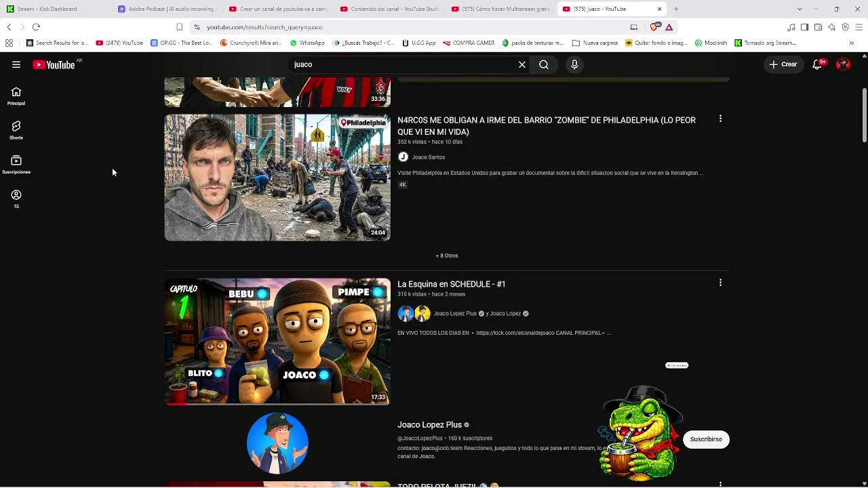Open Suscripciones in the sidebar
The image size is (868, 488).
pos(16,165)
